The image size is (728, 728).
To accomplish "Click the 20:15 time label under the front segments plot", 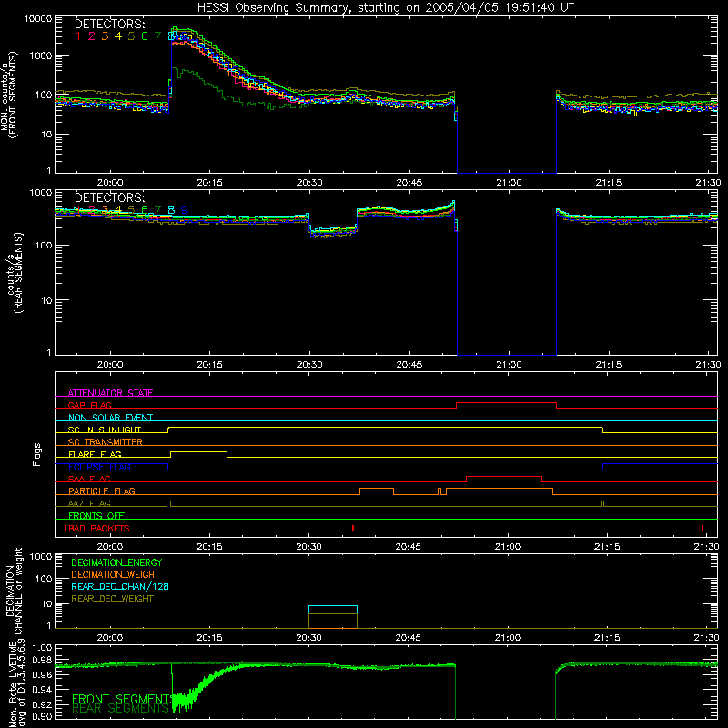I will point(209,183).
